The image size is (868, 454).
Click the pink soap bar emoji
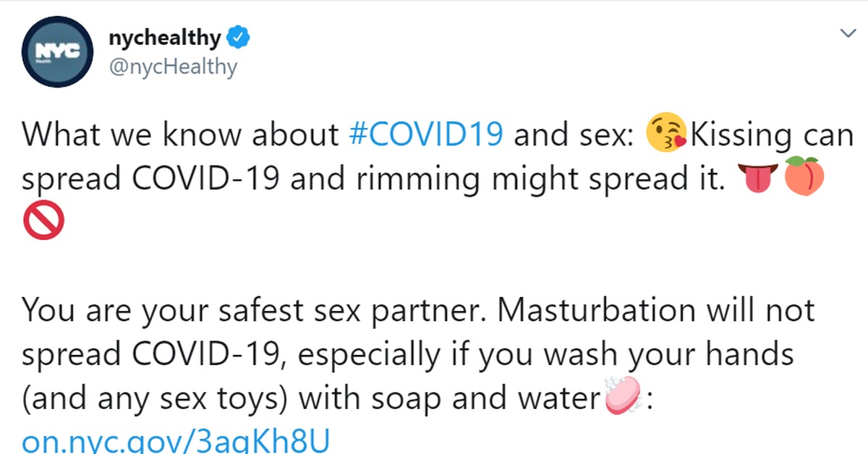623,393
